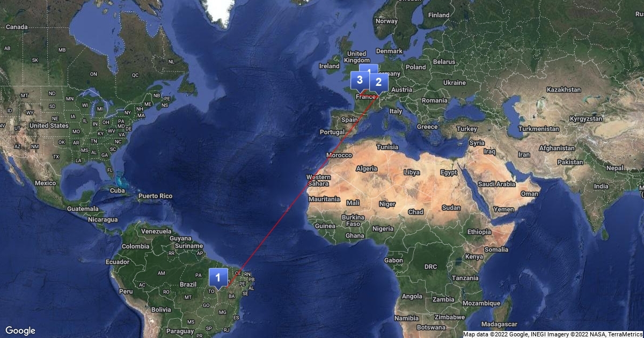
Task: Click the CE state label in Brazil
Action: (x=238, y=273)
